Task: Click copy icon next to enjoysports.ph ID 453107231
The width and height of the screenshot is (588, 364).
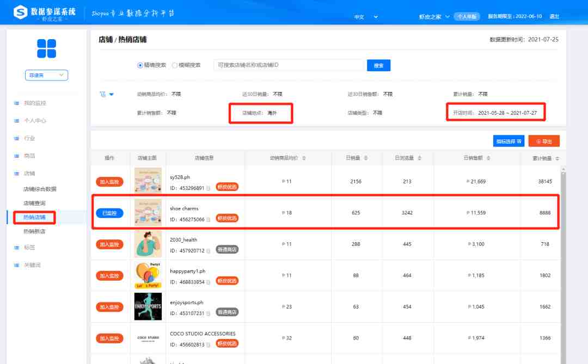Action: [208, 313]
